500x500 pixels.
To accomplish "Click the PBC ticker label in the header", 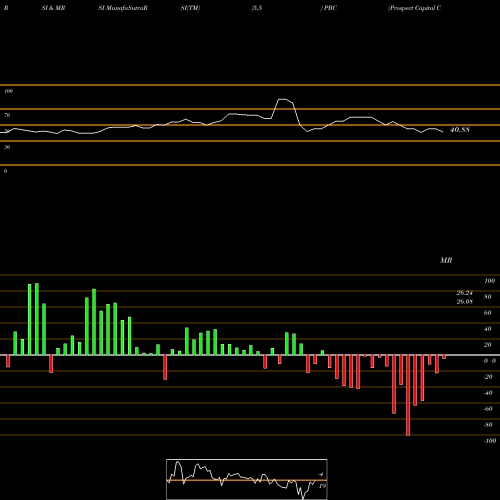I will (330, 8).
